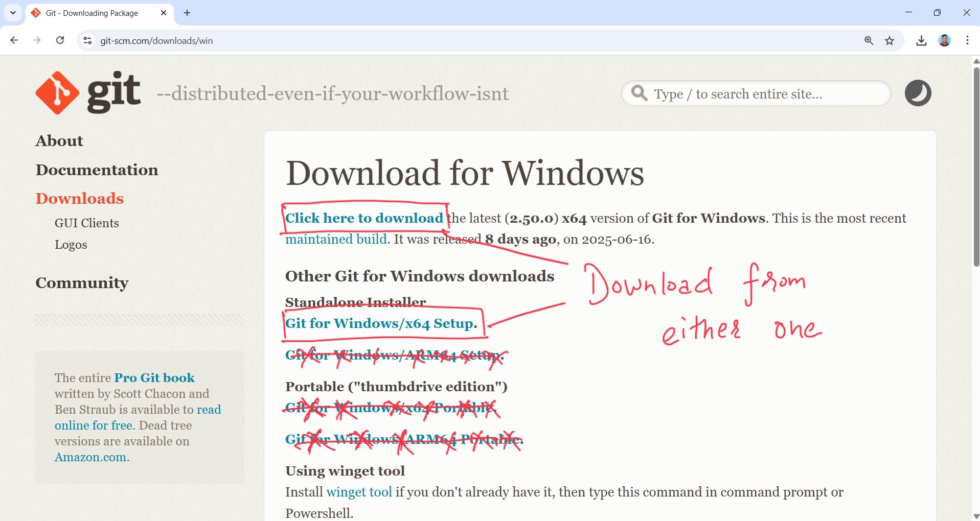Image resolution: width=980 pixels, height=521 pixels.
Task: Click the 'Portable ("thumbdrive edition")' heading
Action: tap(396, 387)
